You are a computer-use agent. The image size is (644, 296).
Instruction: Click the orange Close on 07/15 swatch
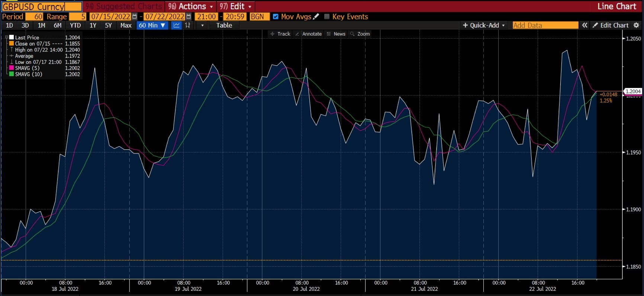pos(12,43)
